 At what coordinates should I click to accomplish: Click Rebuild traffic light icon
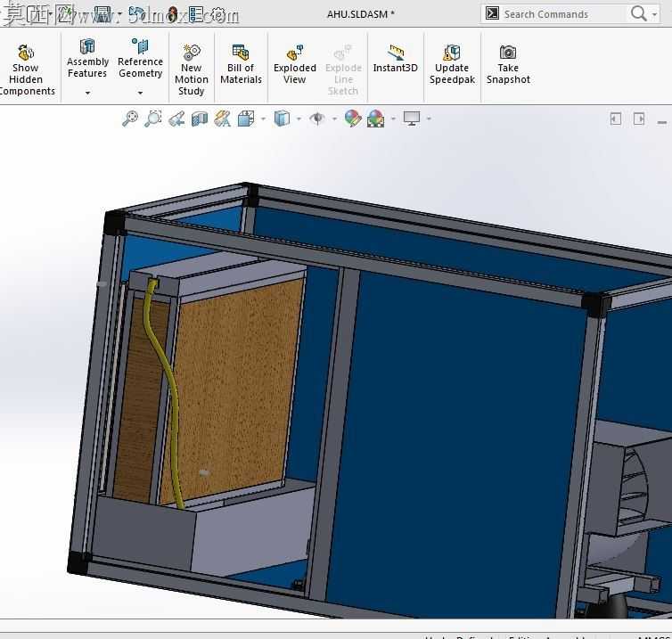173,14
